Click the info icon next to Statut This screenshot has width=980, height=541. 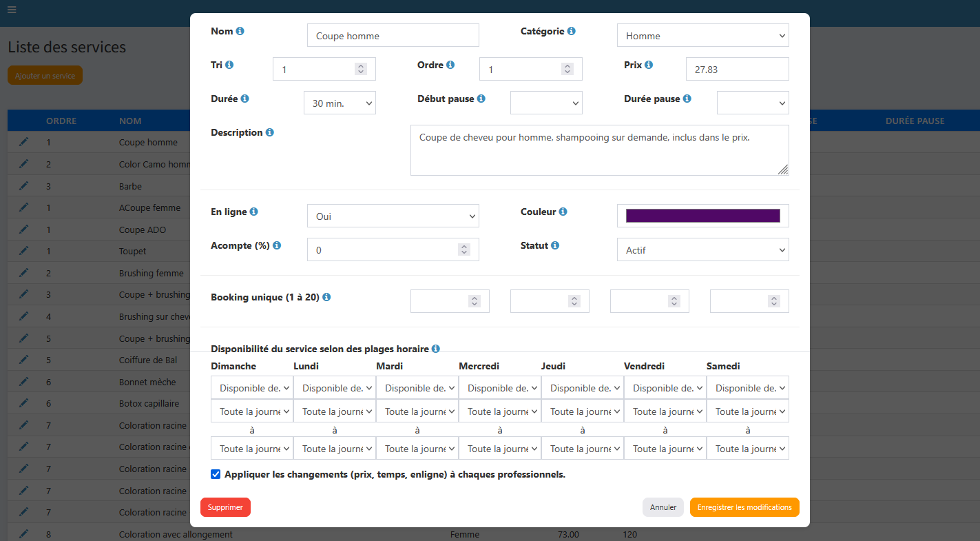tap(555, 245)
